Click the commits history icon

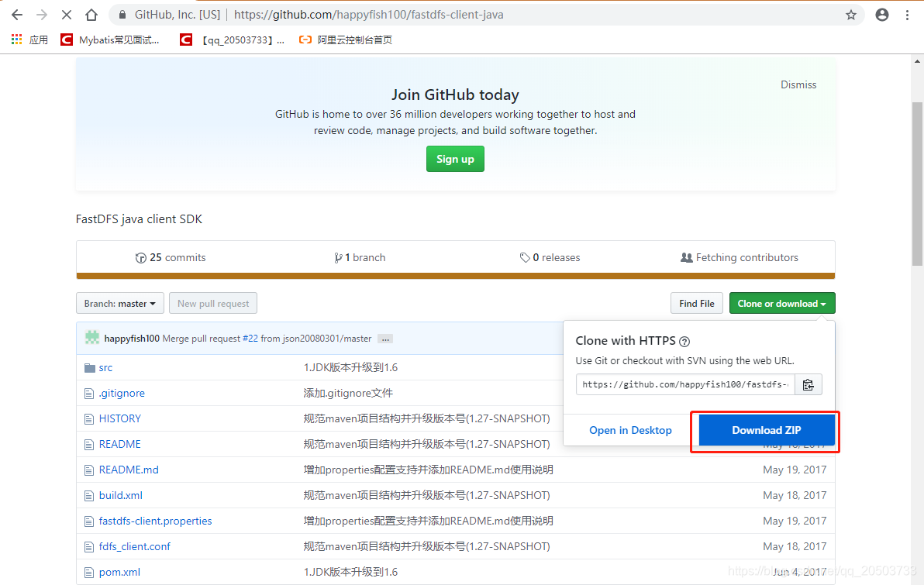click(x=141, y=257)
